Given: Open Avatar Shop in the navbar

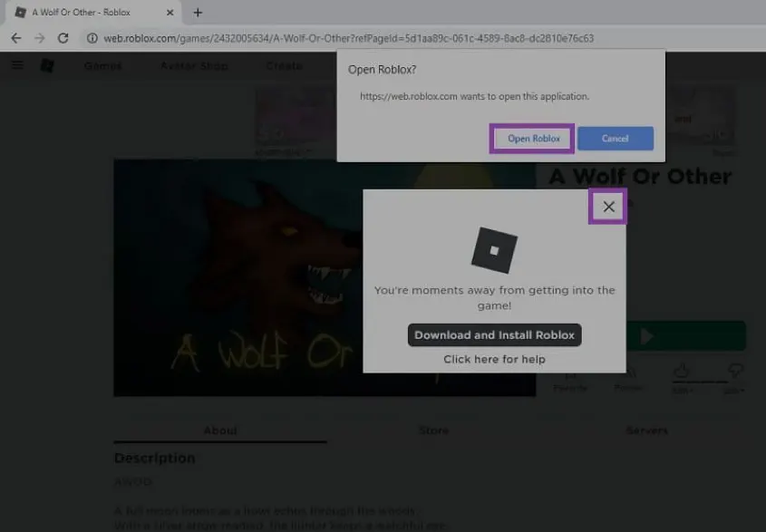Looking at the screenshot, I should [194, 65].
